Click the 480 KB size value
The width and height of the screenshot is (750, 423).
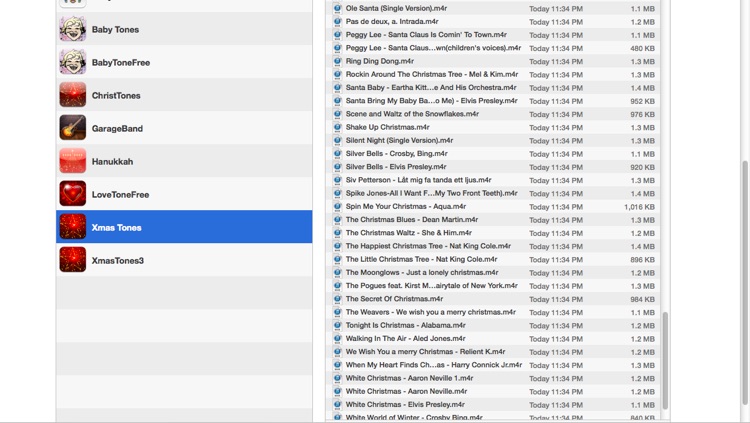coord(642,48)
